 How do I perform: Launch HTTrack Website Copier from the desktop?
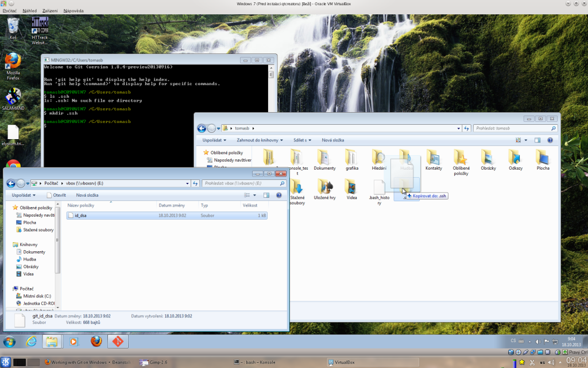click(x=40, y=31)
